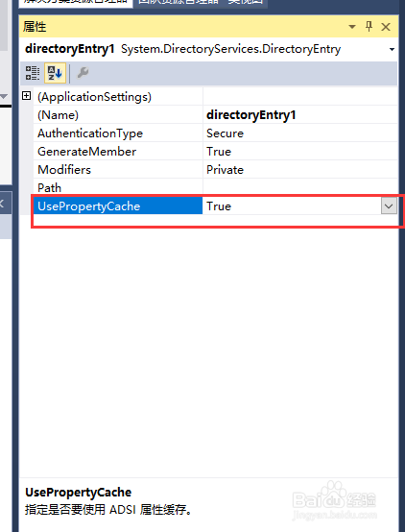The height and width of the screenshot is (532, 405).
Task: Switch to Categorized view icon
Action: pos(33,73)
